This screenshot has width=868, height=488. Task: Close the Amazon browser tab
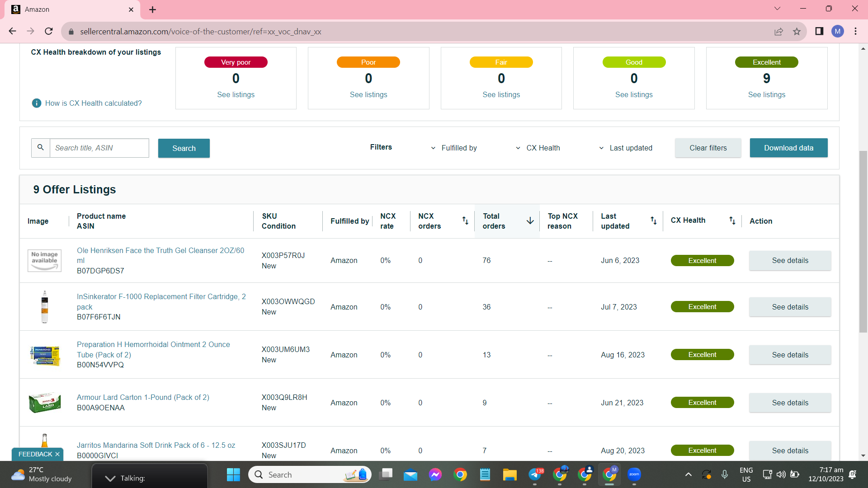point(131,9)
